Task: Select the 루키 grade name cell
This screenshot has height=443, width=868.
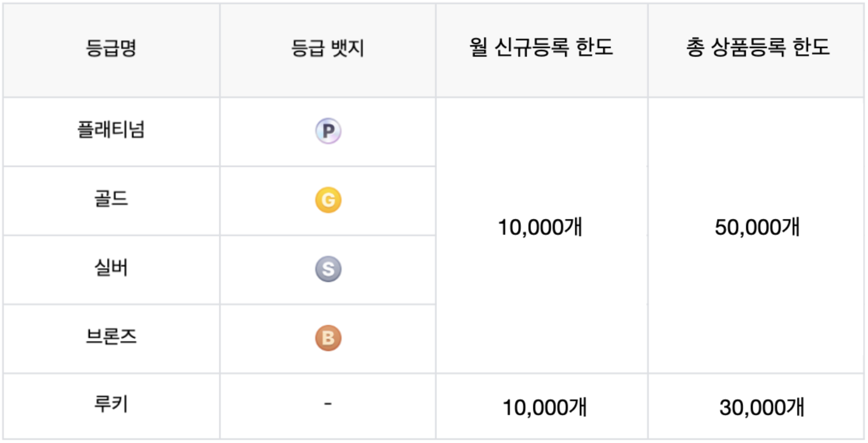Action: pos(112,406)
